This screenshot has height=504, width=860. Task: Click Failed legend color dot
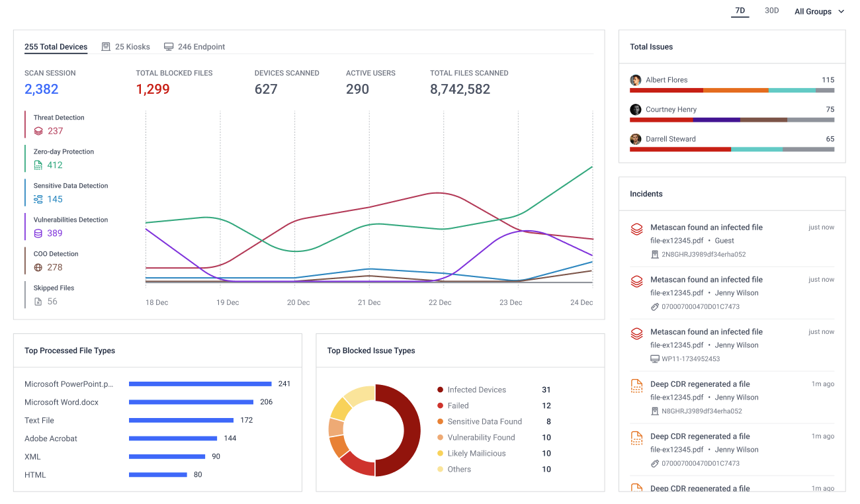[441, 406]
